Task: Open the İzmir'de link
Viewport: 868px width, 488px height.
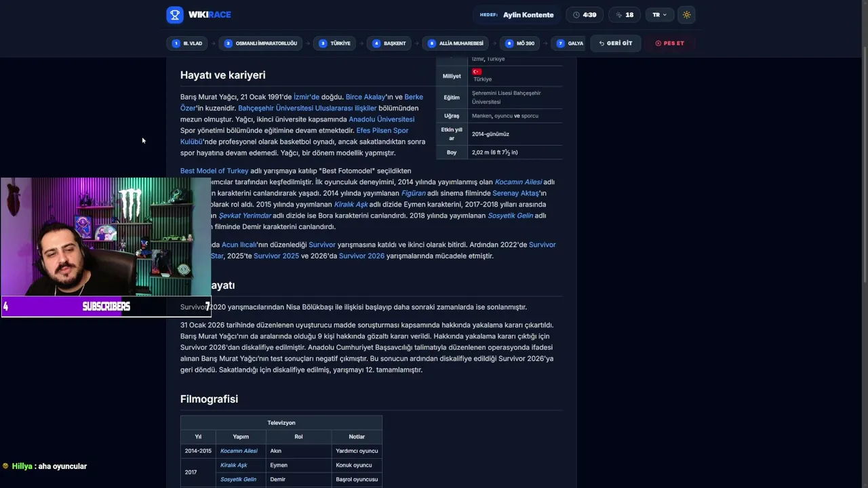Action: [307, 97]
